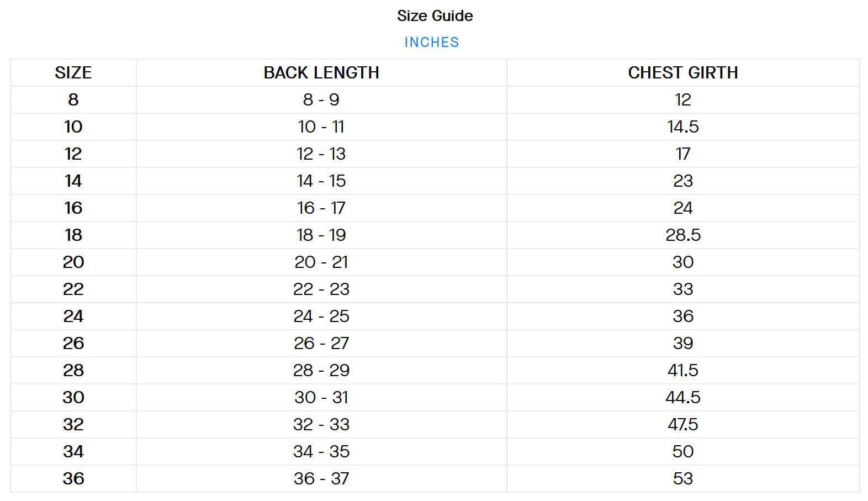Click the SIZE column header
Screen dimensions: 868x501
(73, 73)
